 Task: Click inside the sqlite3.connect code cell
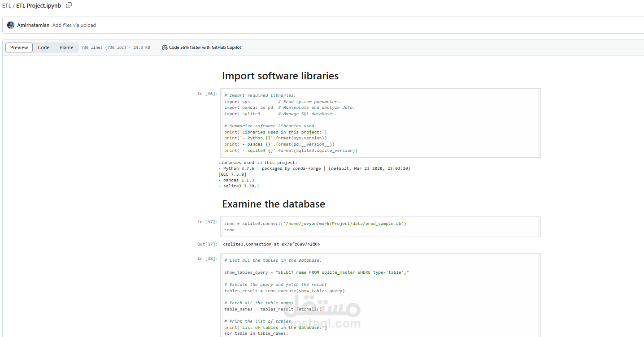point(316,223)
